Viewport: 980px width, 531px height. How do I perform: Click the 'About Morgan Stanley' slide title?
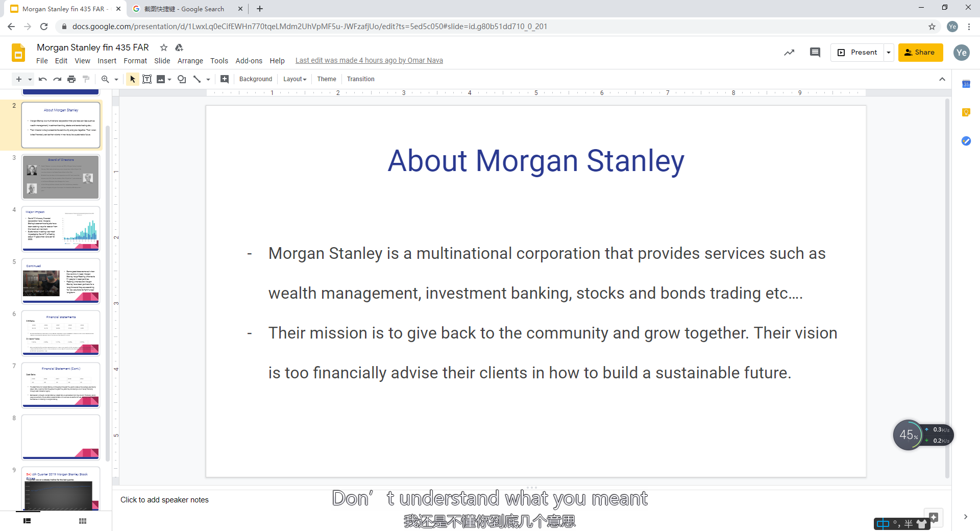(536, 161)
